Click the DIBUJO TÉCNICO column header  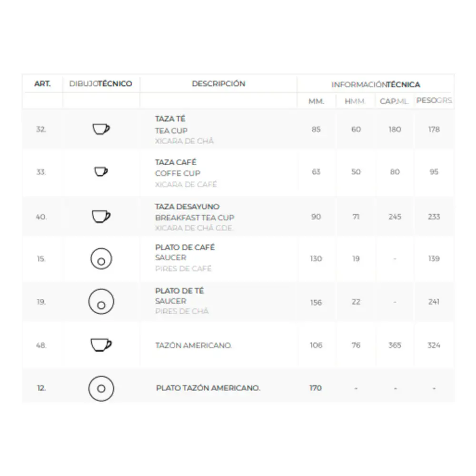coord(101,84)
